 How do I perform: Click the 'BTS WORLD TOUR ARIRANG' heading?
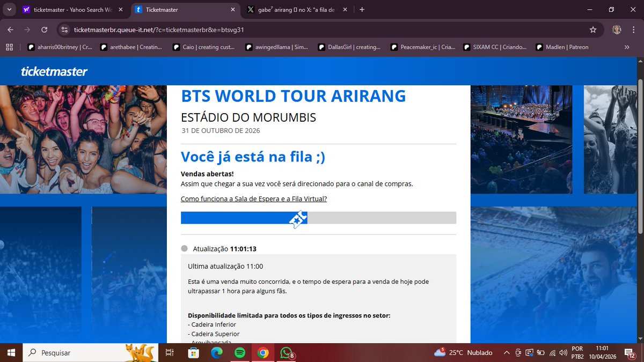(294, 96)
